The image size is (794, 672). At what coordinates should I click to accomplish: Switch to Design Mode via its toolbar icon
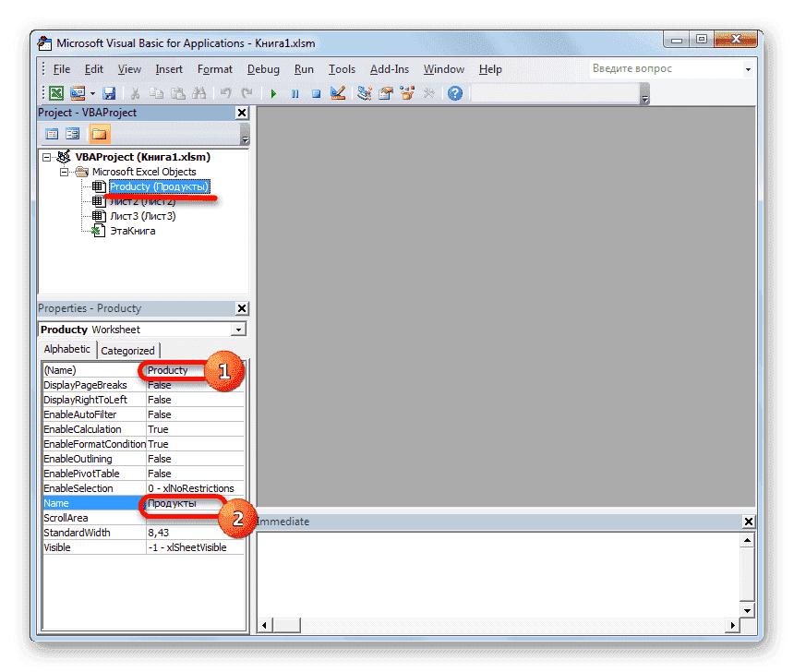pyautogui.click(x=337, y=92)
